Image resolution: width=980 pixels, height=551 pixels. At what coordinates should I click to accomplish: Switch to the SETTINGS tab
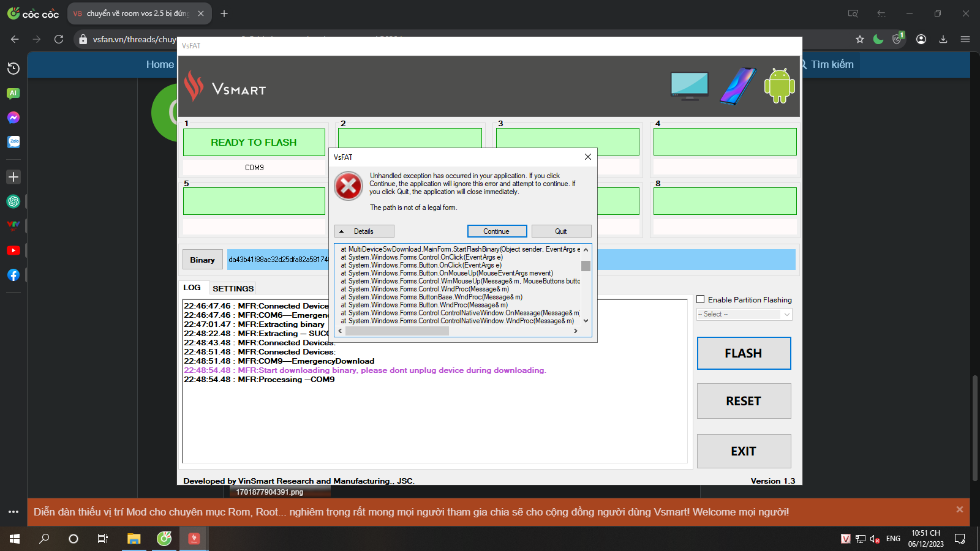click(x=233, y=288)
